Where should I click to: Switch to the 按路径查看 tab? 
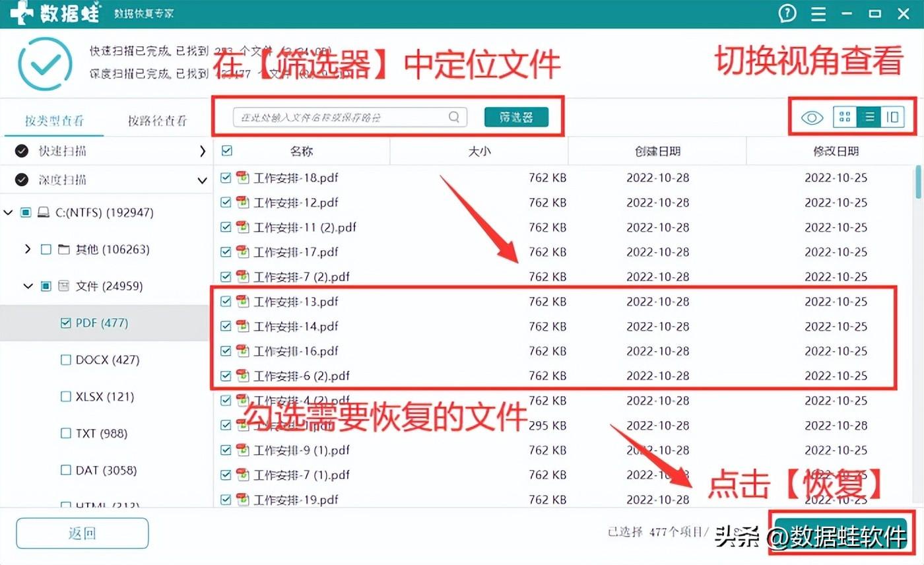point(158,120)
